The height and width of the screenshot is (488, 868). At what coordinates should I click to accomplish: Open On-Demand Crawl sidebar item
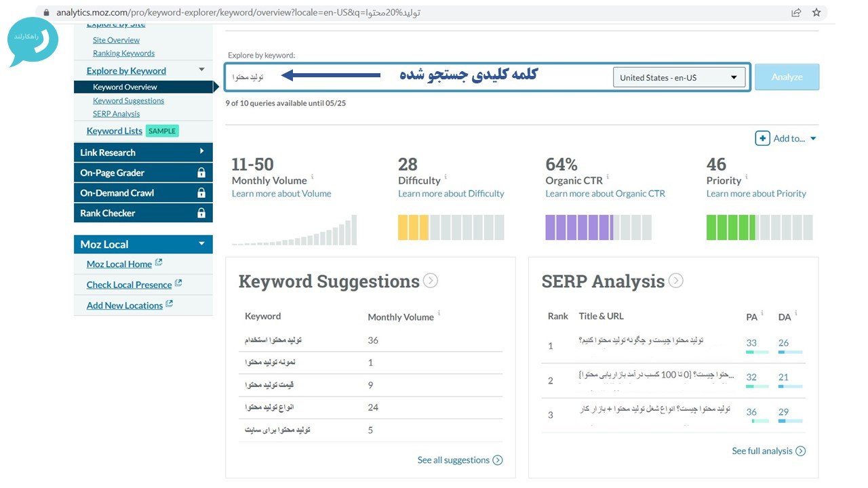point(143,193)
